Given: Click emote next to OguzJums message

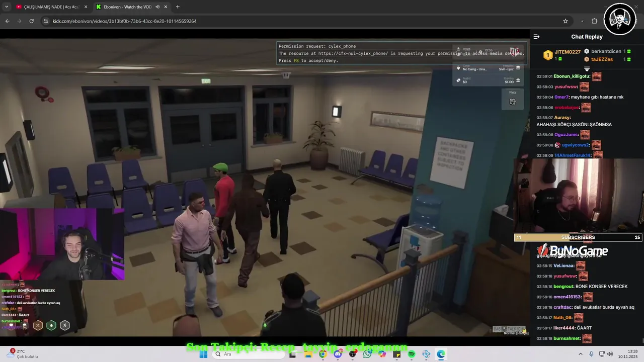Looking at the screenshot, I should tap(585, 135).
